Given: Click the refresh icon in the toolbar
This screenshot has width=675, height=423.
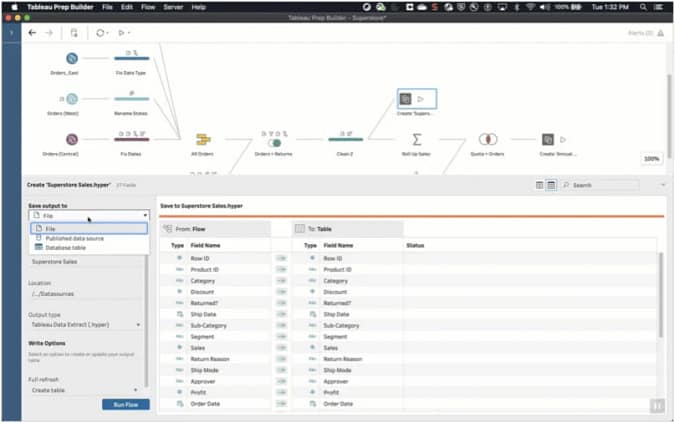Looking at the screenshot, I should pyautogui.click(x=100, y=33).
